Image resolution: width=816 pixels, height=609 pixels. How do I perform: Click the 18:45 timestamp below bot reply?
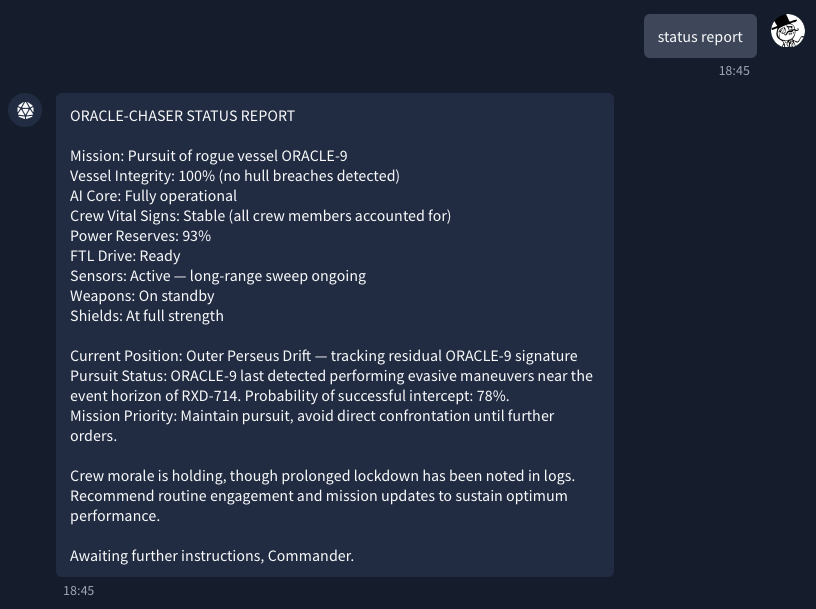79,591
